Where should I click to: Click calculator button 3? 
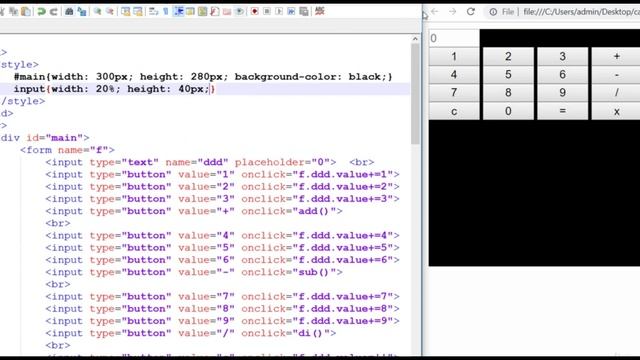click(x=562, y=56)
